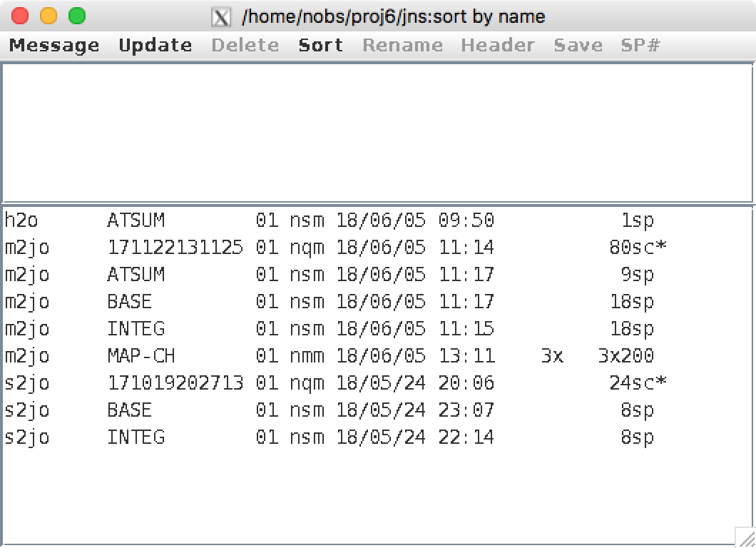Click the X11 icon in the title bar

coord(221,17)
